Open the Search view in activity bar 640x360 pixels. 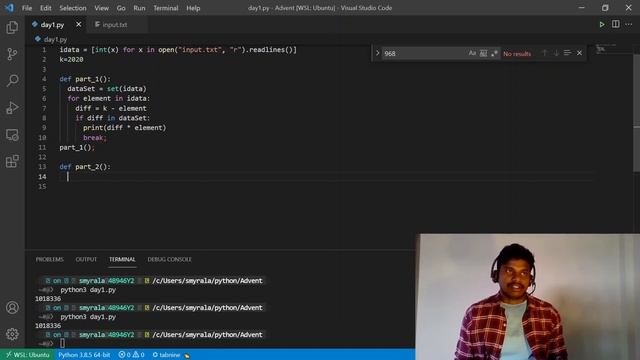click(12, 80)
